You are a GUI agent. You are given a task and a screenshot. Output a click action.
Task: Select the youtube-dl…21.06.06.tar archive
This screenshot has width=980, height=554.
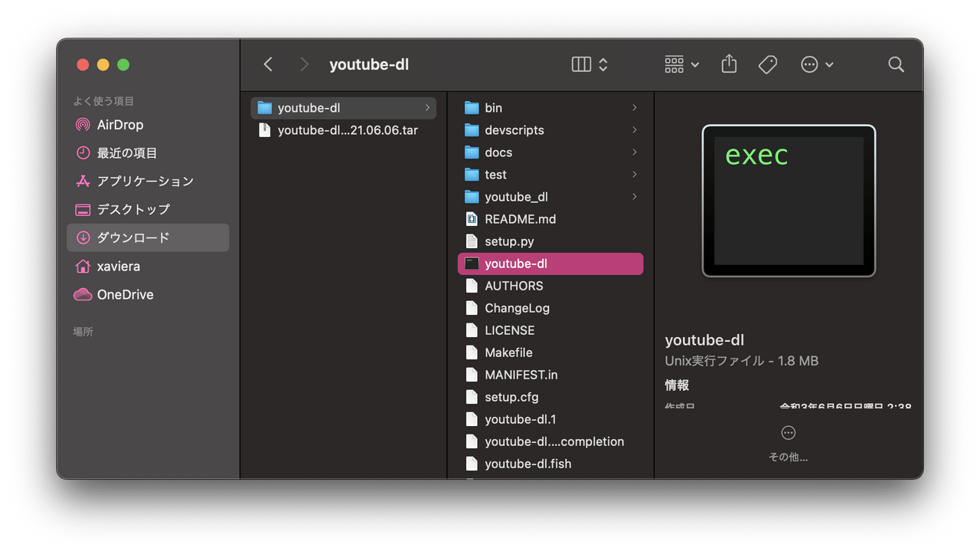coord(344,130)
